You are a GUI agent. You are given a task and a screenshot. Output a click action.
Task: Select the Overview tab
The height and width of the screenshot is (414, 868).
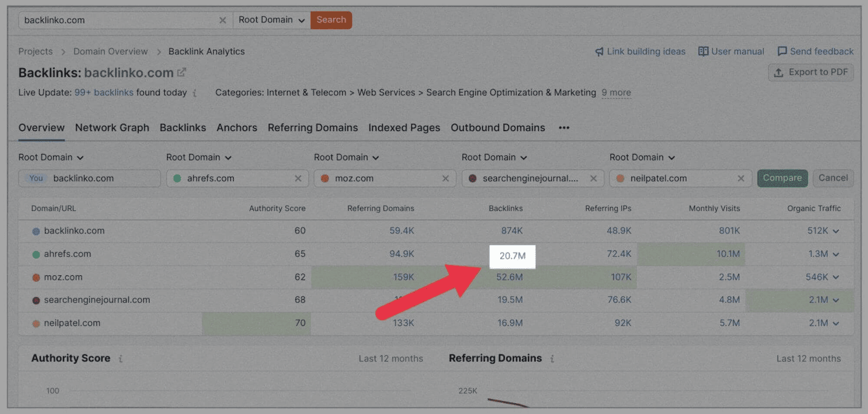[41, 128]
